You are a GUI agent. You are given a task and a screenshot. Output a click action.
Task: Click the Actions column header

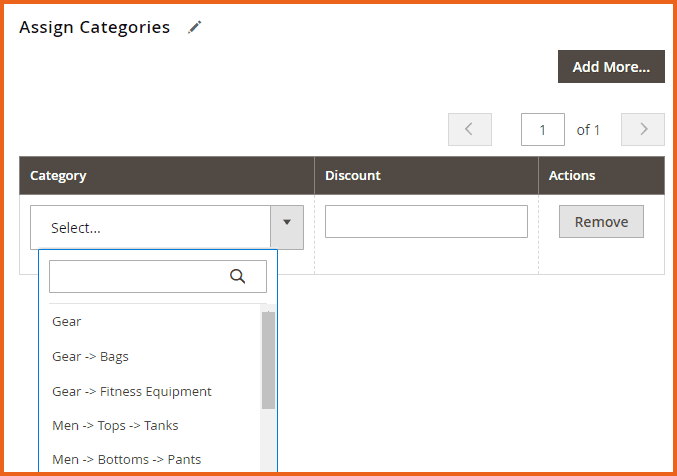(x=572, y=176)
